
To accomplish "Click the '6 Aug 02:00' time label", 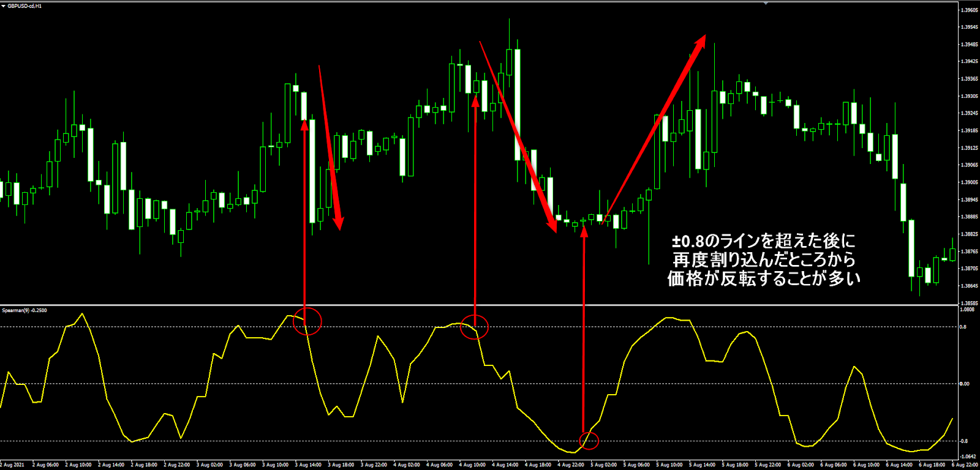I will pyautogui.click(x=801, y=465).
